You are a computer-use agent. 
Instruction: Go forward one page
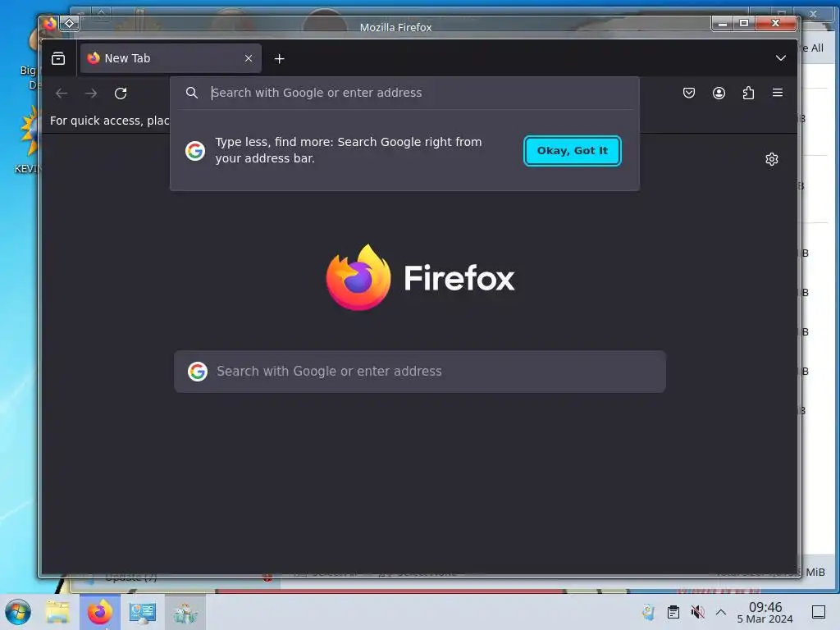point(91,94)
